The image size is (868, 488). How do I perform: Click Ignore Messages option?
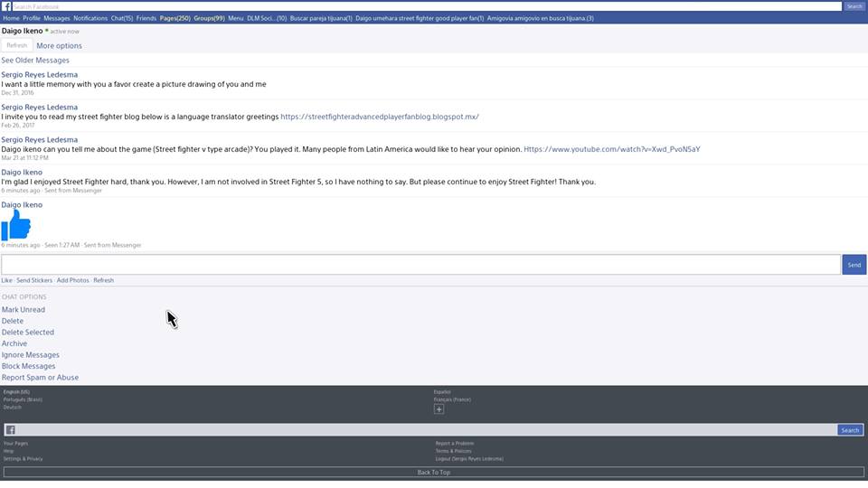31,355
